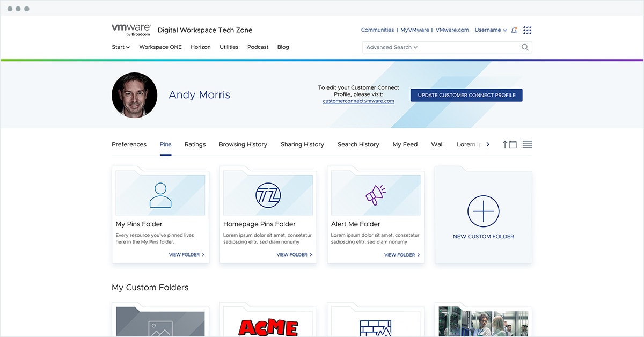This screenshot has width=644, height=337.
Task: Open the apps grid icon
Action: [x=527, y=30]
